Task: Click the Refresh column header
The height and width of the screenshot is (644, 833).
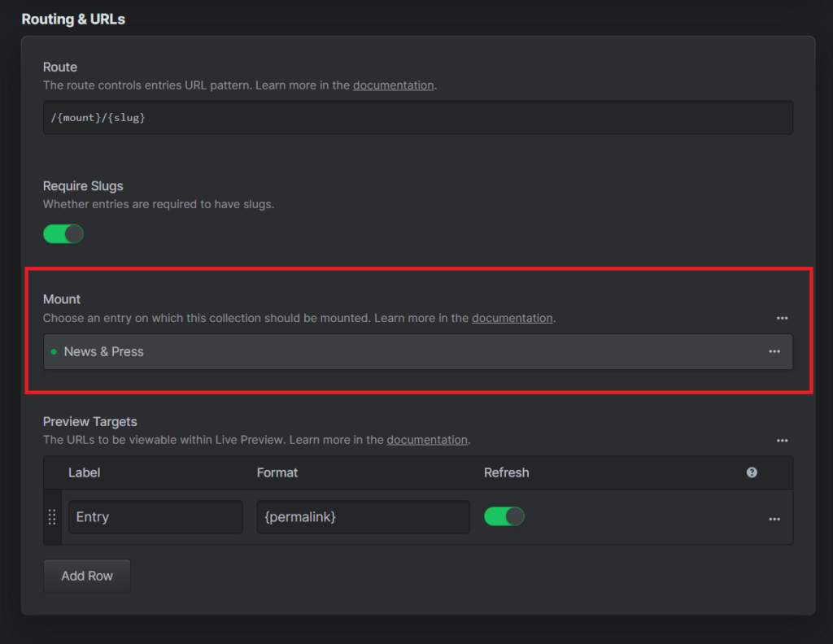Action: pyautogui.click(x=506, y=472)
